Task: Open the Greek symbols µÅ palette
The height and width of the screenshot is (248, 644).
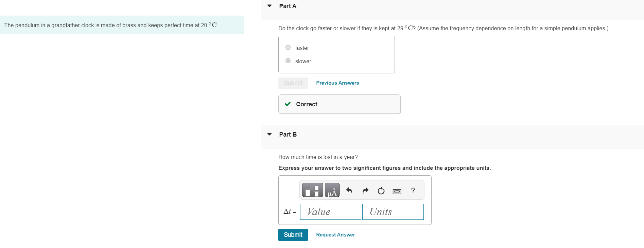Action: pos(332,190)
